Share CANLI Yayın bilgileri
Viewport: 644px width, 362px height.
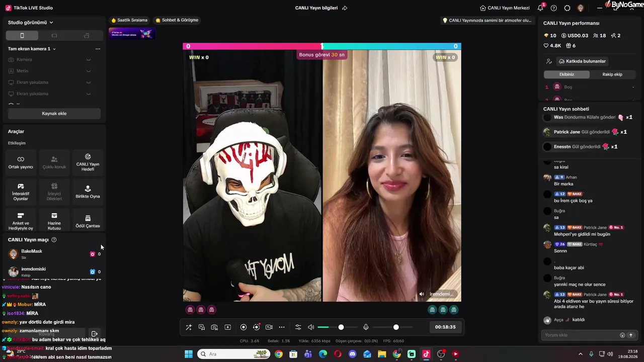click(345, 8)
